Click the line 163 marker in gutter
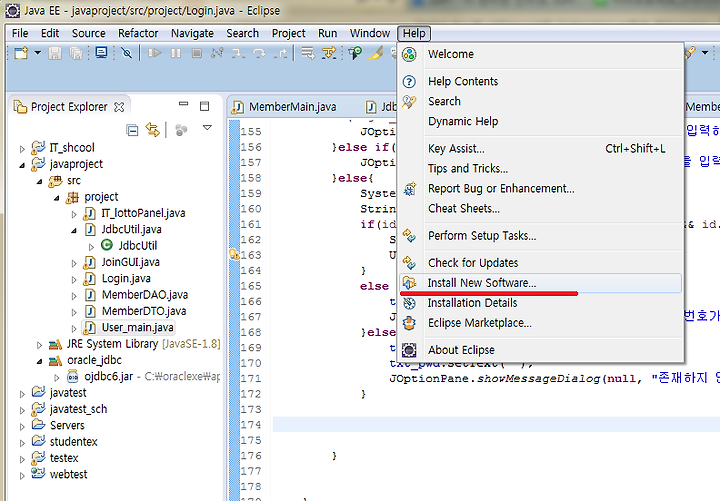This screenshot has height=501, width=720. click(x=234, y=254)
